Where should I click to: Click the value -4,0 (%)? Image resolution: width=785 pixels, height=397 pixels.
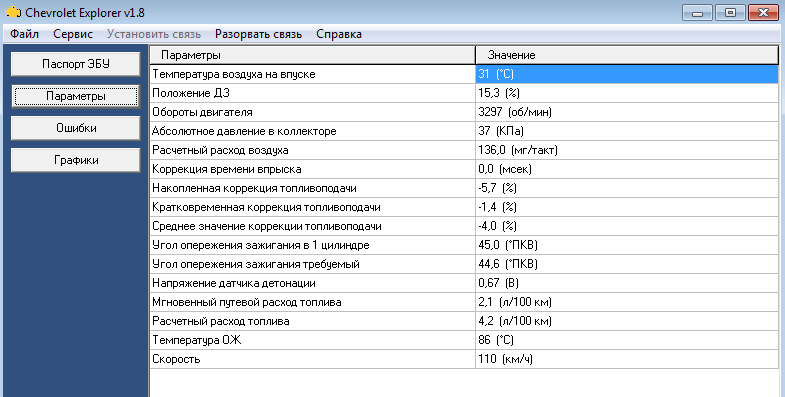tap(497, 226)
